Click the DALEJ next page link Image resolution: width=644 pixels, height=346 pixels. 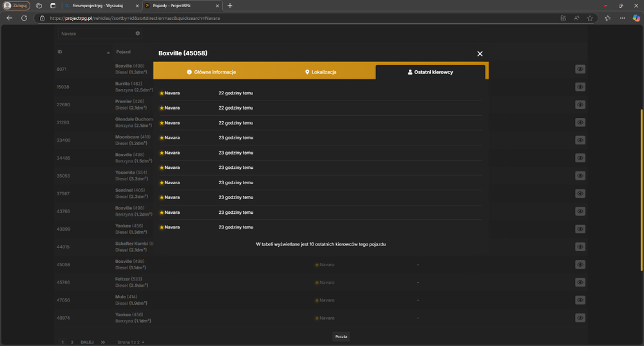[87, 342]
